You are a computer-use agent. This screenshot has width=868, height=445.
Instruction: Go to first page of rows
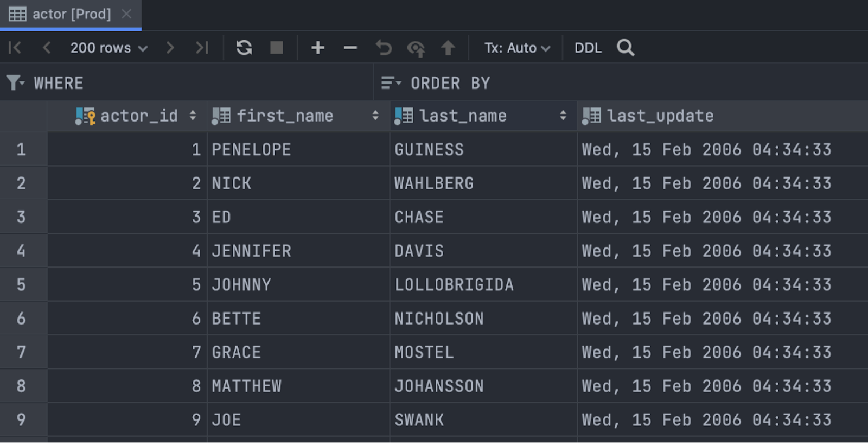(x=15, y=48)
